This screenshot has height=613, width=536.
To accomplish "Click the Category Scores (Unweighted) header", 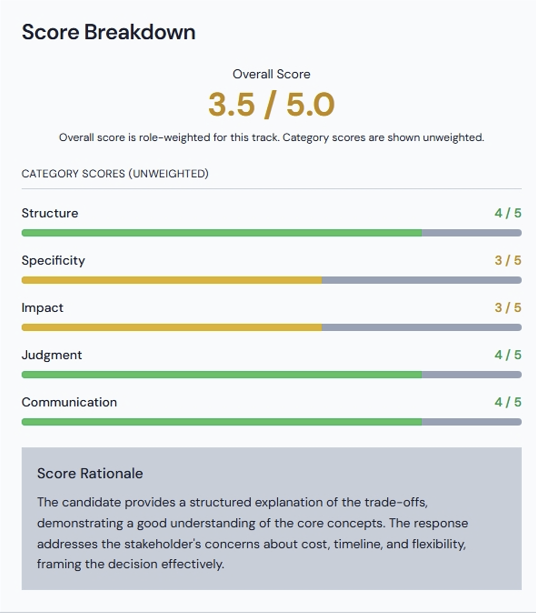I will pos(115,174).
